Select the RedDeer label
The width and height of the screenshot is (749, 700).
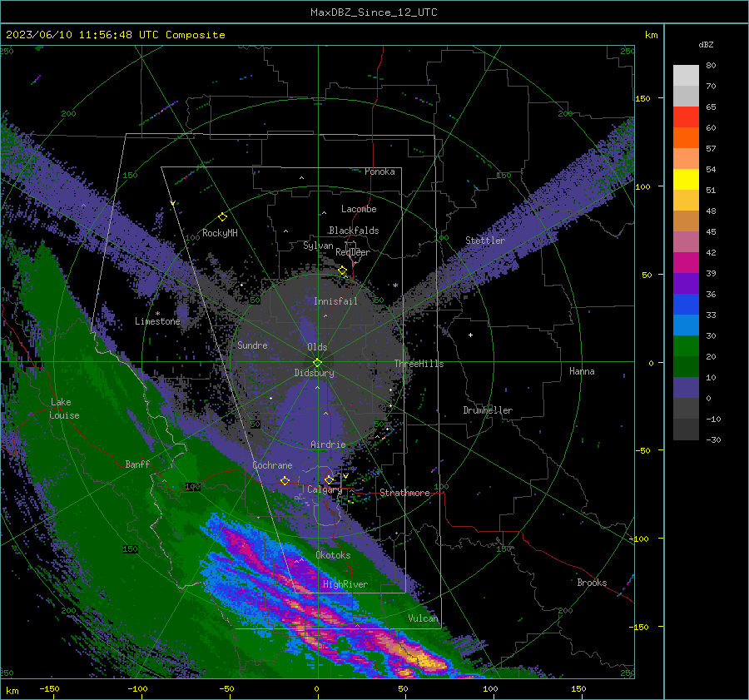pyautogui.click(x=353, y=252)
